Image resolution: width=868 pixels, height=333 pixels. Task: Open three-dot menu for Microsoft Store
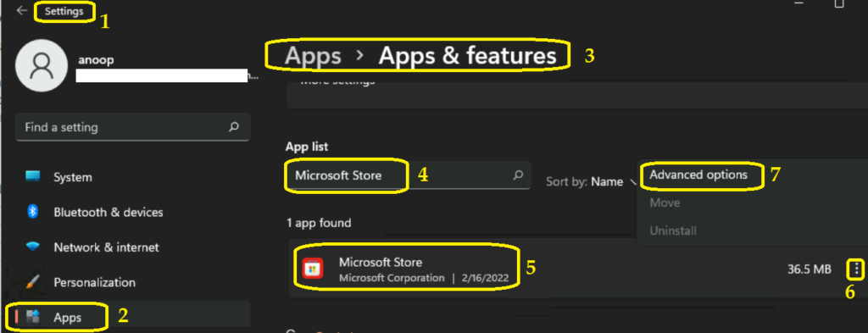tap(856, 269)
